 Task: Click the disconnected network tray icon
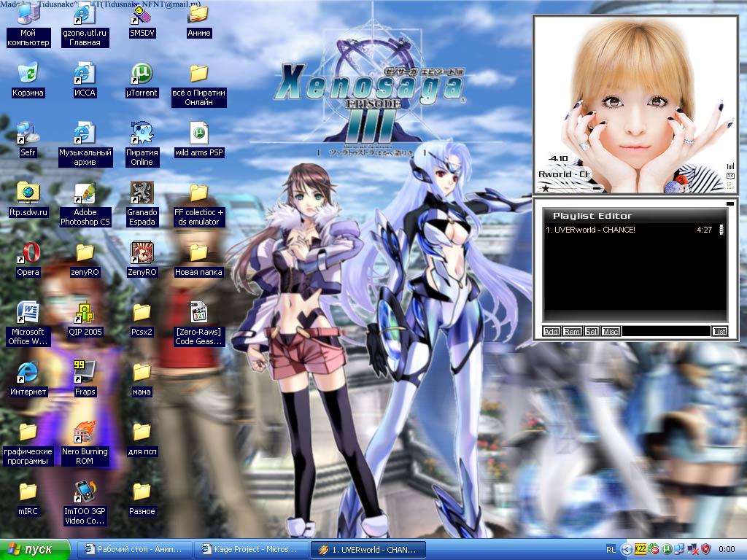point(693,550)
